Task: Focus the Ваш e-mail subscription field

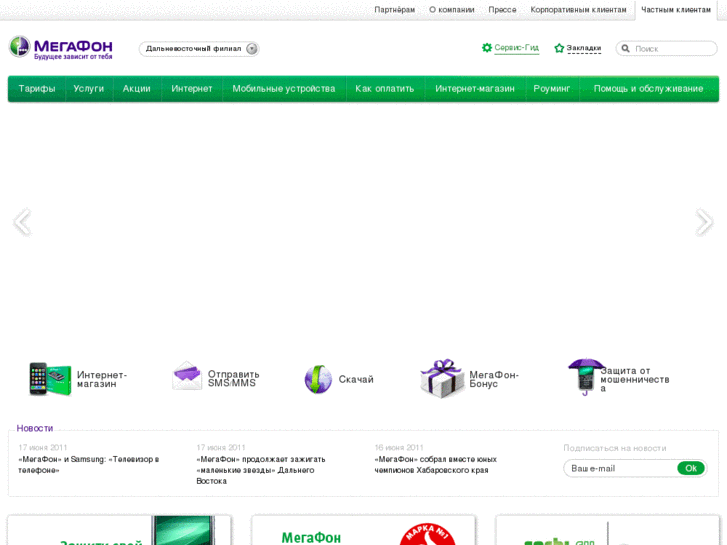Action: [621, 468]
